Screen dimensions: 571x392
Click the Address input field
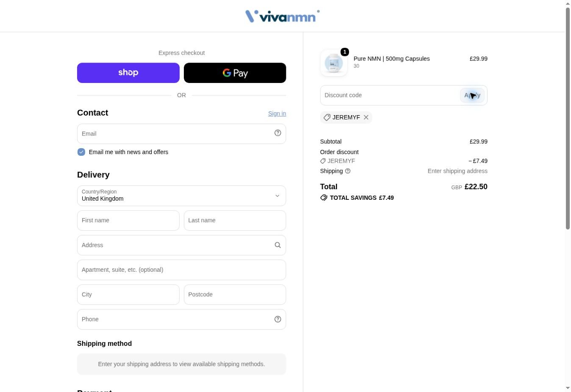point(182,245)
